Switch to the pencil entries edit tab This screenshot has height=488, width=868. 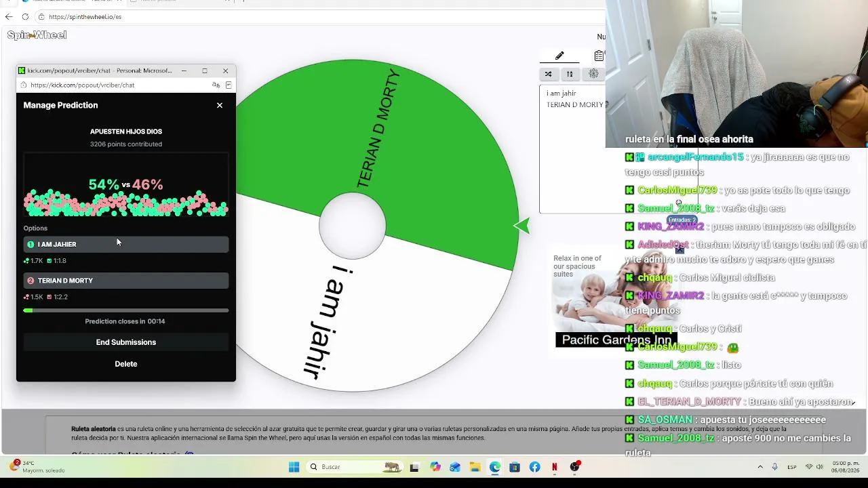point(559,56)
